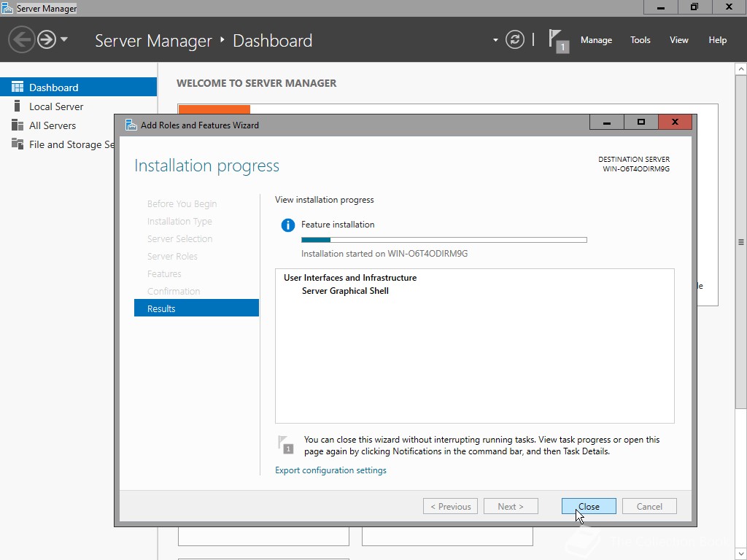The image size is (747, 560).
Task: Close the wizard with red X
Action: point(675,122)
